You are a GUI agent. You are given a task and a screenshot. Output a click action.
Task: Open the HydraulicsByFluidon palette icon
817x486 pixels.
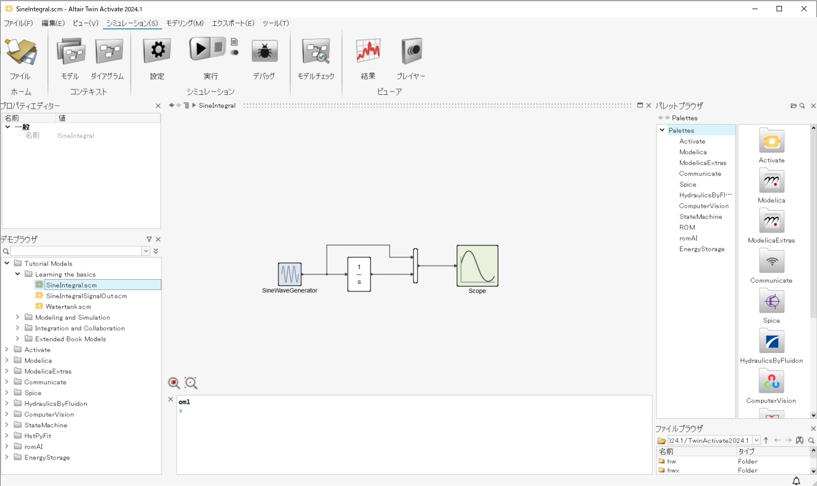point(771,342)
